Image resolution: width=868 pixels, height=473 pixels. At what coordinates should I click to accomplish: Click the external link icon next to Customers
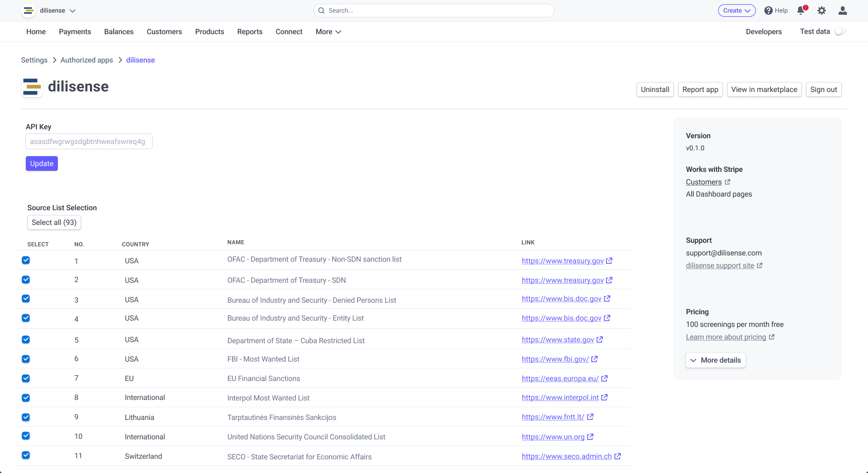point(728,181)
